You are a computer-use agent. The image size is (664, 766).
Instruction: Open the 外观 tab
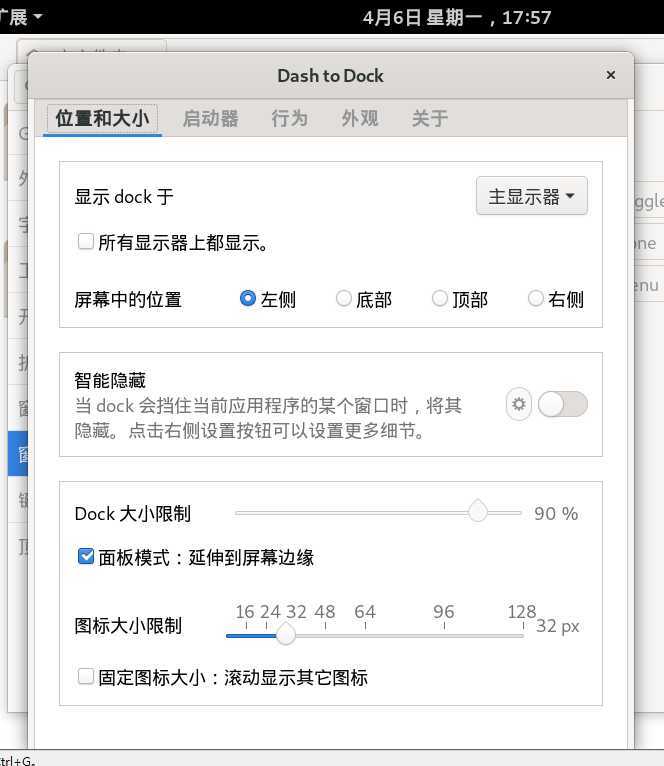tap(360, 118)
